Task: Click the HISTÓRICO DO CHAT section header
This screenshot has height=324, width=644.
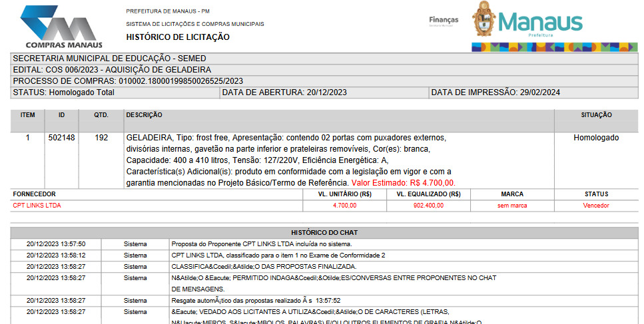Action: (x=324, y=232)
